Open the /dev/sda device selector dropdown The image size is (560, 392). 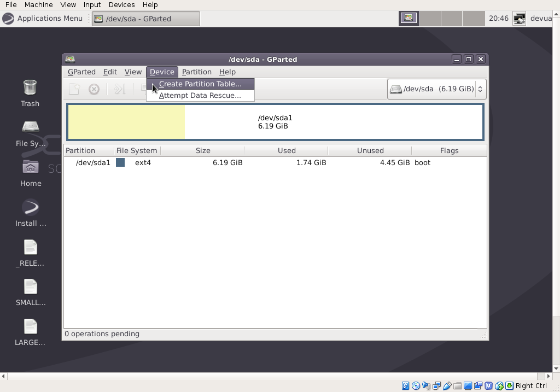click(x=437, y=89)
